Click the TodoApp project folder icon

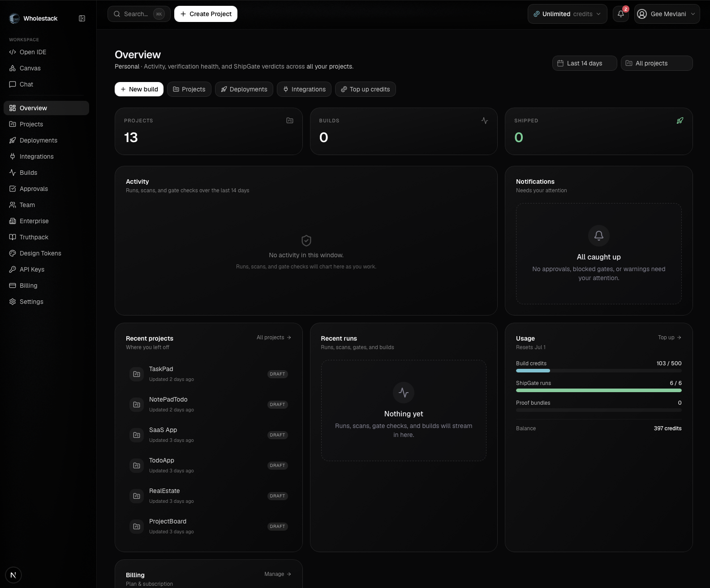(137, 466)
